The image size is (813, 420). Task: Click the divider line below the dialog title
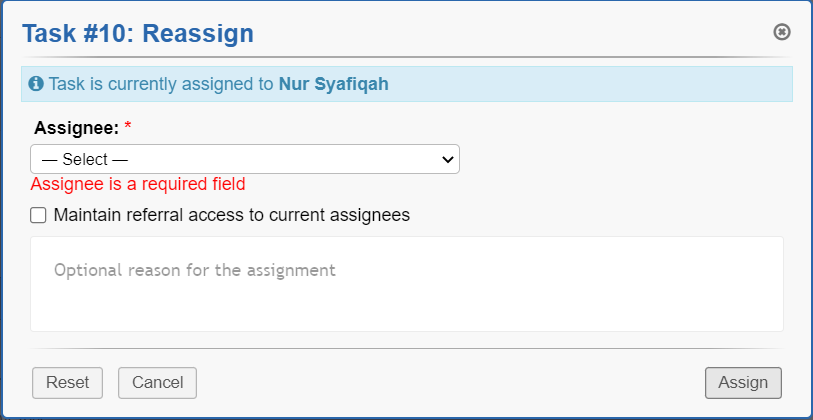pos(406,57)
